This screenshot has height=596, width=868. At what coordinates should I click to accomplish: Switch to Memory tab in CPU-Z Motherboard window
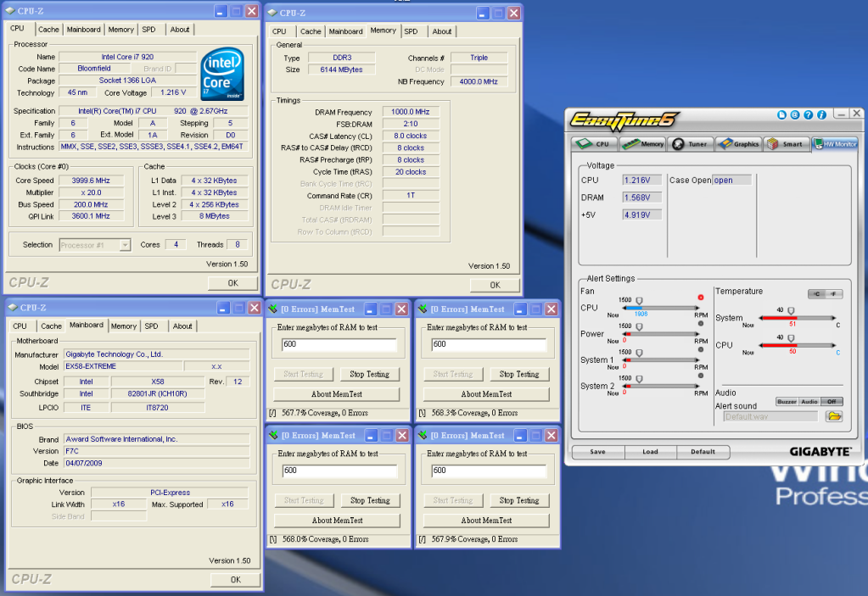tap(123, 326)
